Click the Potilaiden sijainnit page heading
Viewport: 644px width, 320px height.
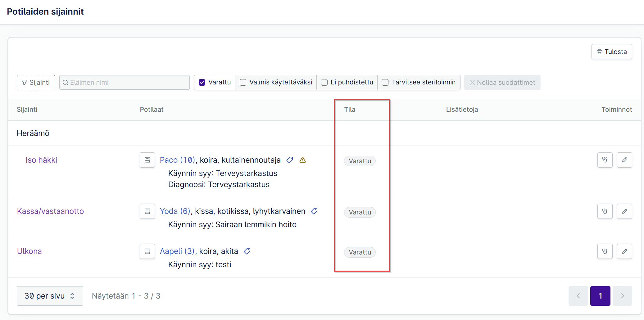(45, 11)
